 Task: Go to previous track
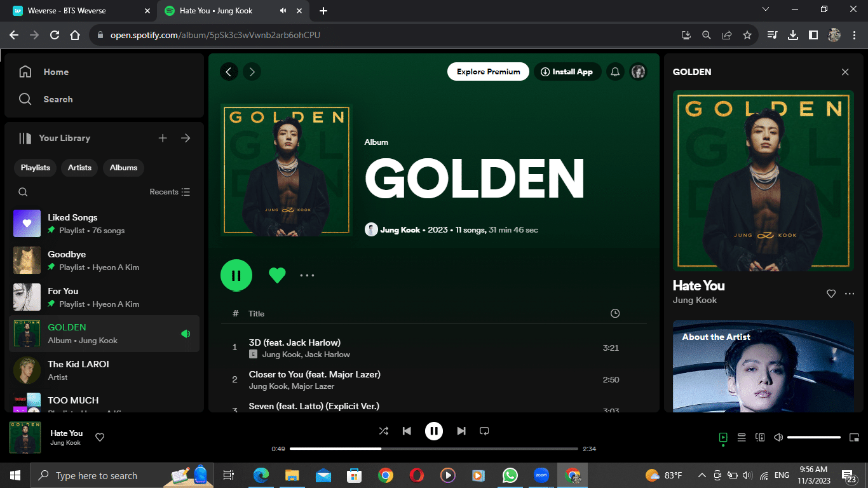[x=407, y=431]
